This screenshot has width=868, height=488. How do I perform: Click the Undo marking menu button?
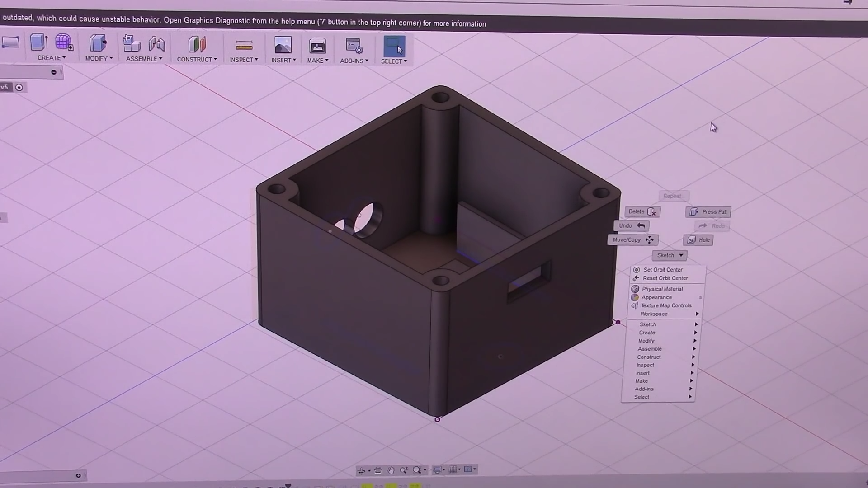[631, 225]
